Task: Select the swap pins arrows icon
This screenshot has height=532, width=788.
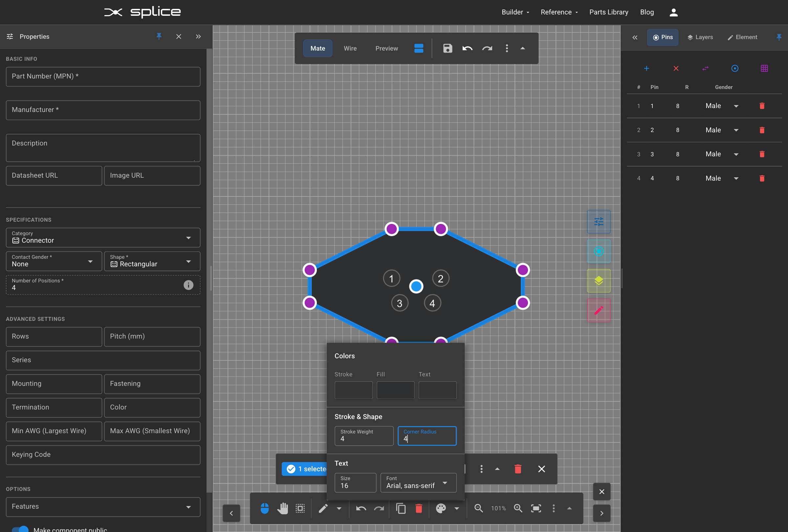Action: (x=706, y=69)
